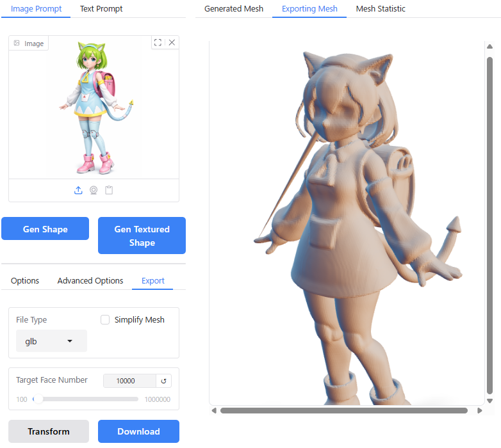Click the Gen Textured Shape button
This screenshot has height=448, width=501.
(142, 236)
